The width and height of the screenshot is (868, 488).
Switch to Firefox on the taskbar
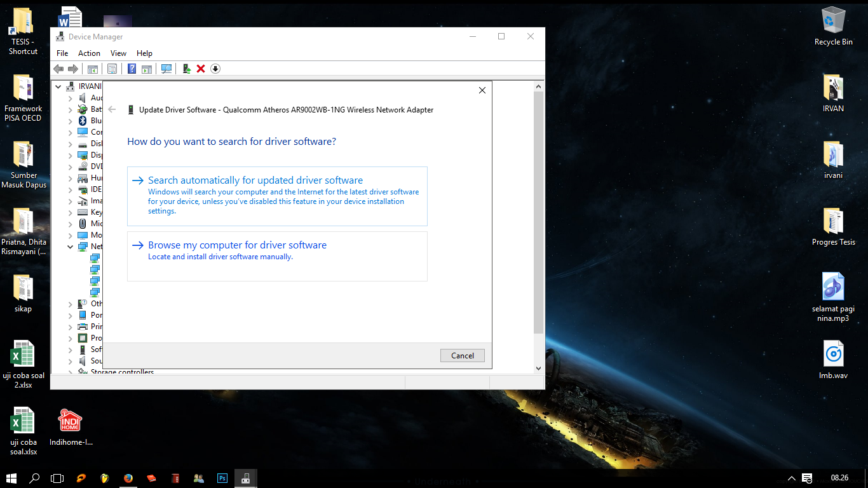pyautogui.click(x=128, y=478)
